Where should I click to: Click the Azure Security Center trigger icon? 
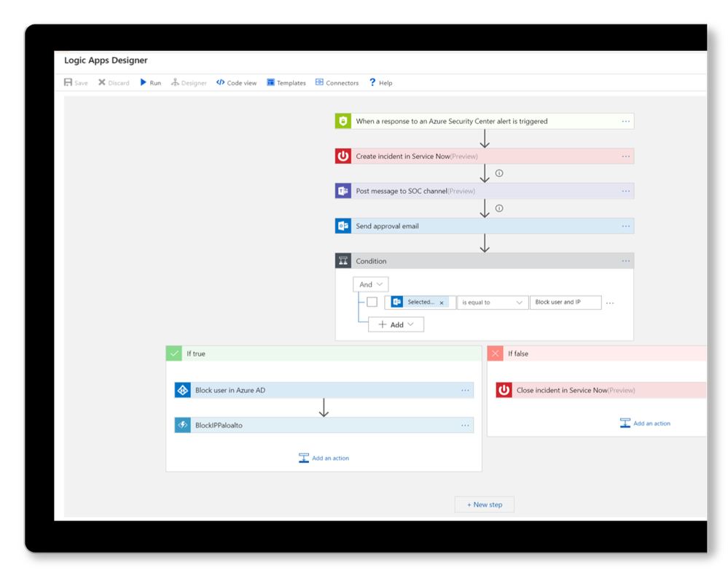point(343,121)
